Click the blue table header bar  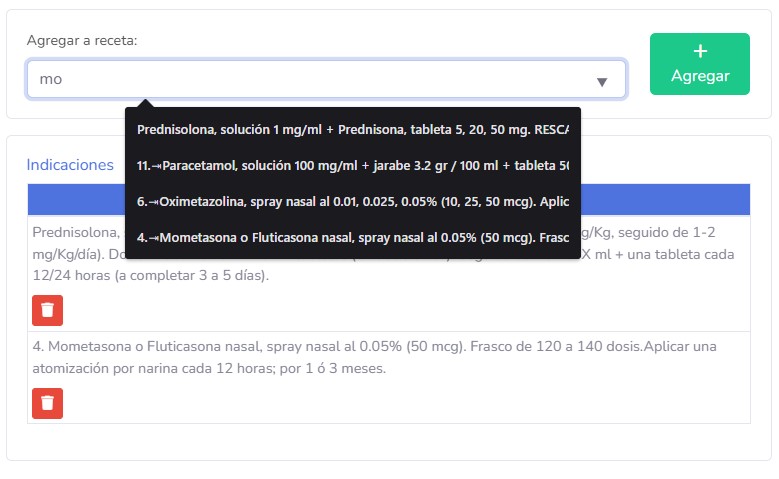coord(665,198)
